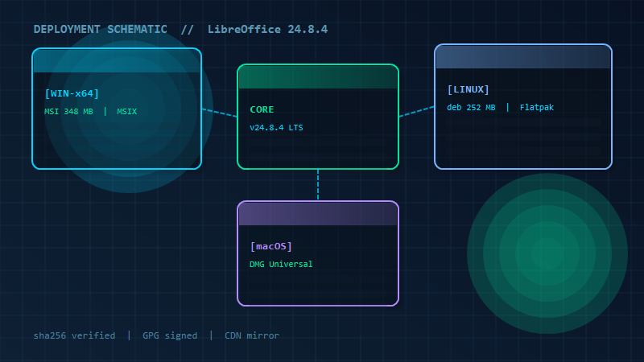
Task: Click the deb 252 MB label
Action: [x=471, y=108]
